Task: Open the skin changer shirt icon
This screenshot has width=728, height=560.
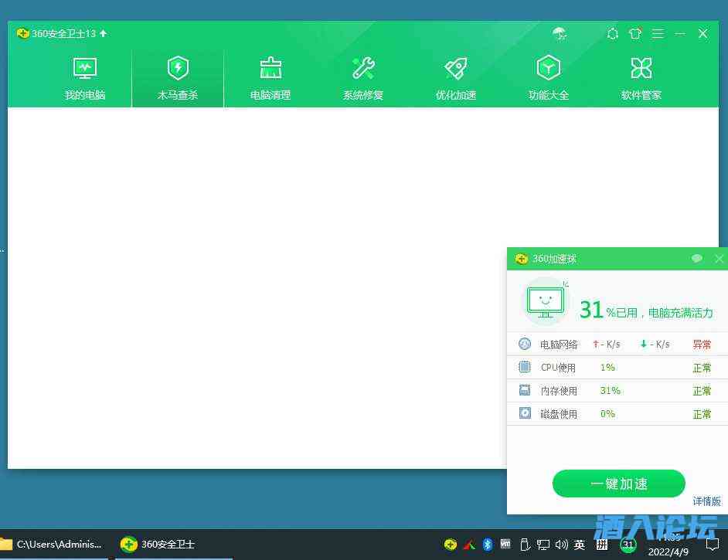Action: coord(635,33)
